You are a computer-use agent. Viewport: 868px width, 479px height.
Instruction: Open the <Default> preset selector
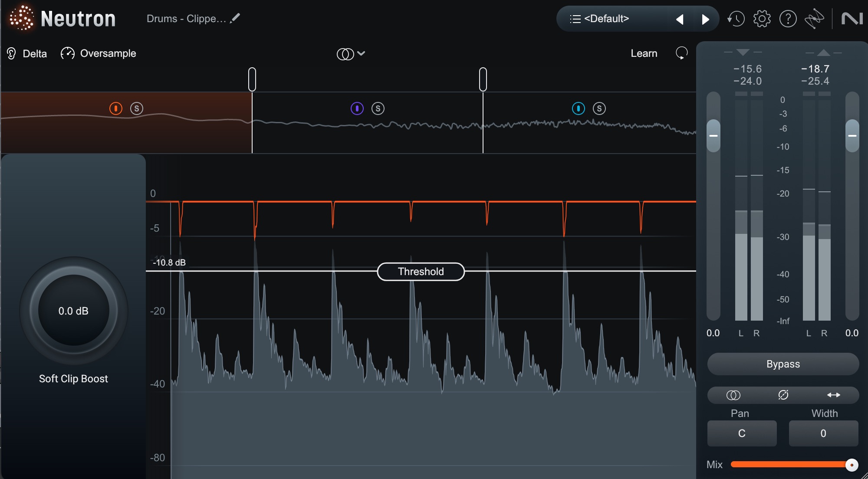coord(608,19)
